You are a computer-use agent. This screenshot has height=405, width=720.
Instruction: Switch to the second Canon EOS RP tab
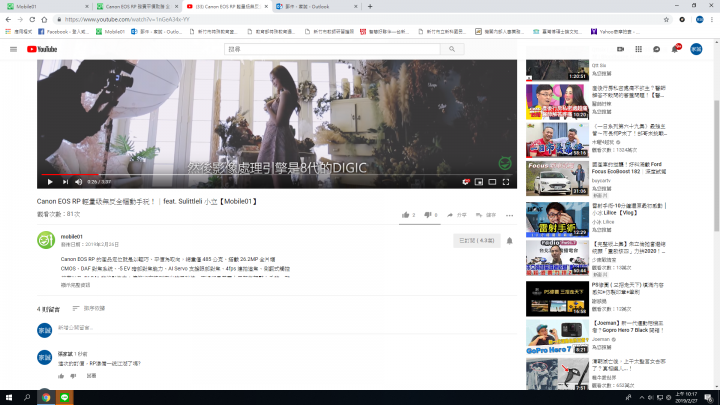pyautogui.click(x=138, y=6)
